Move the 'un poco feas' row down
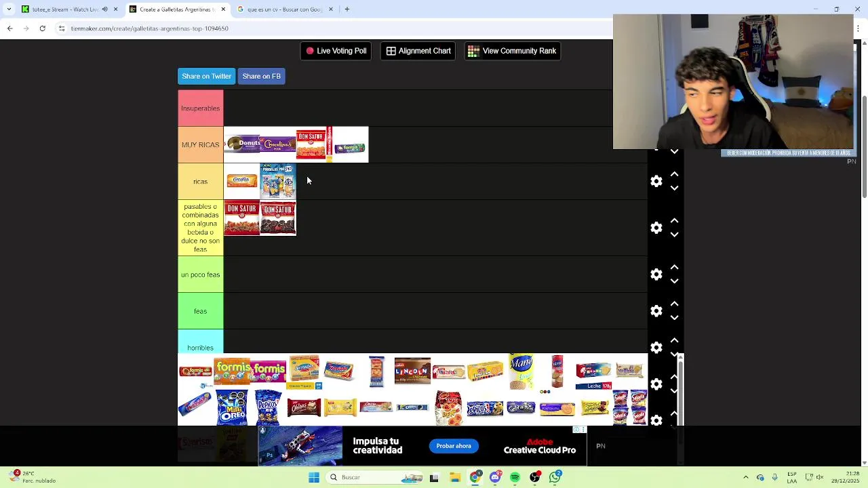 coord(674,281)
